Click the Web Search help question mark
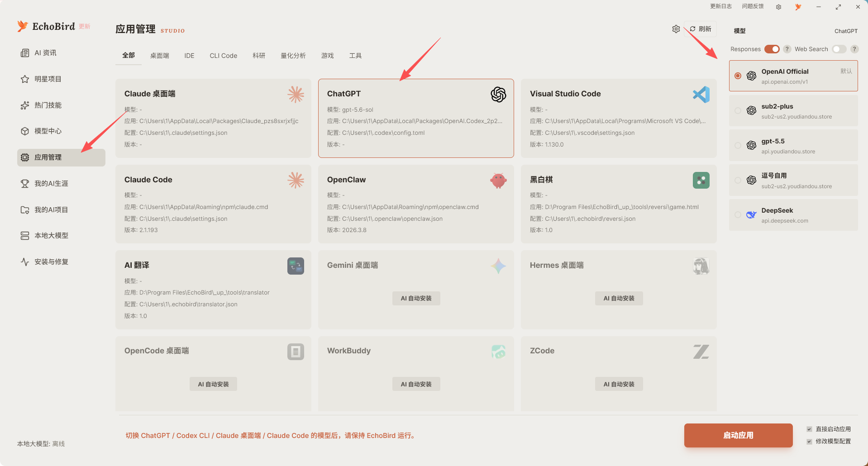Viewport: 868px width, 466px height. click(x=854, y=49)
